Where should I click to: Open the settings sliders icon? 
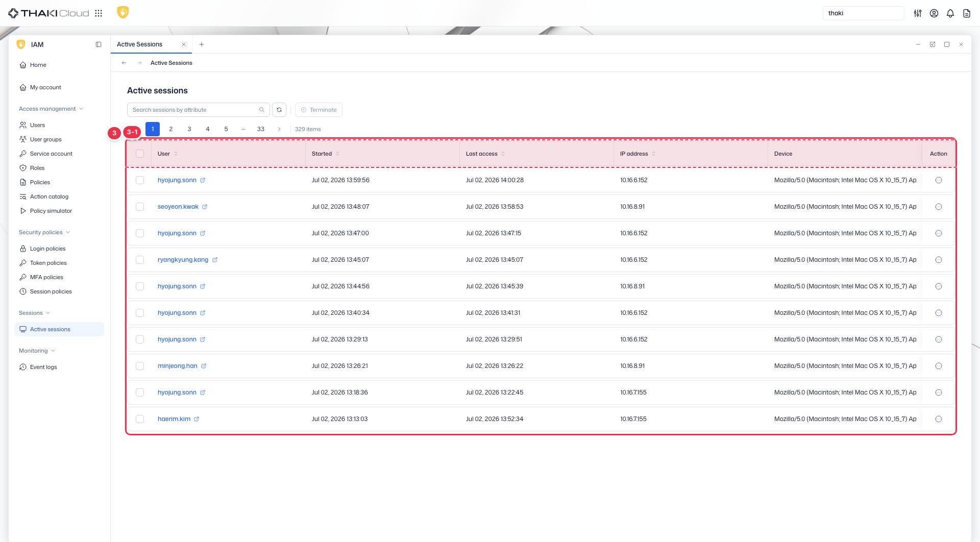click(x=918, y=13)
